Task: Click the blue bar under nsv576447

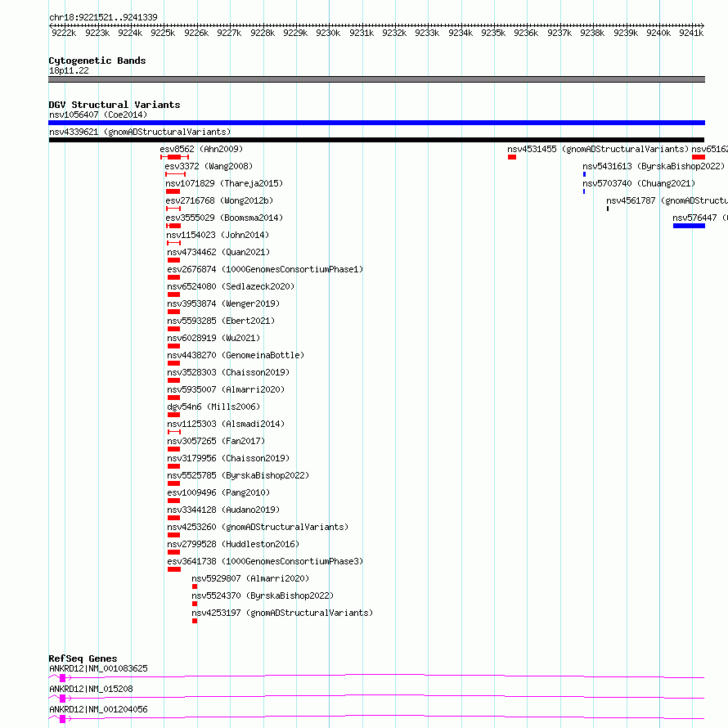Action: pos(689,226)
